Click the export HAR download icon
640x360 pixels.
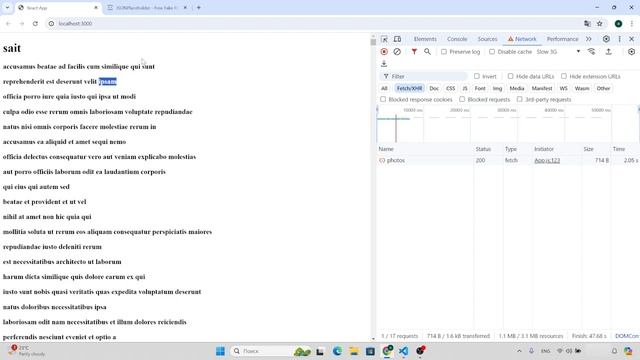384,64
